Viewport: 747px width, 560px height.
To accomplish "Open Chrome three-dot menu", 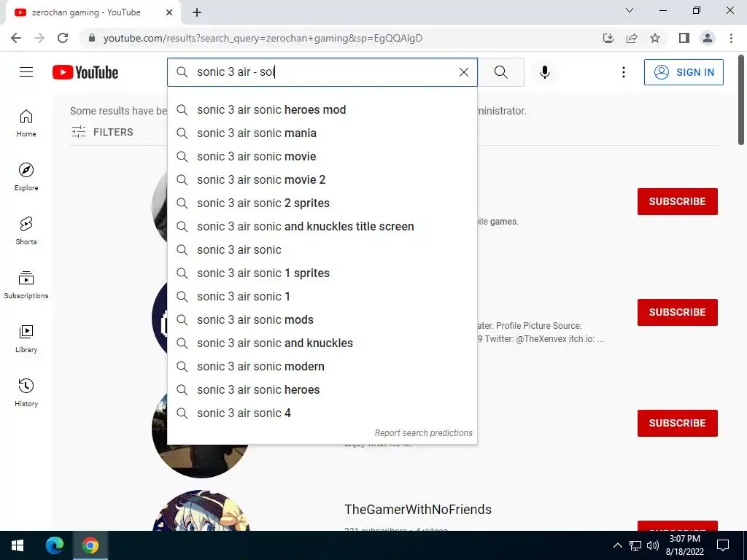I will tap(731, 38).
